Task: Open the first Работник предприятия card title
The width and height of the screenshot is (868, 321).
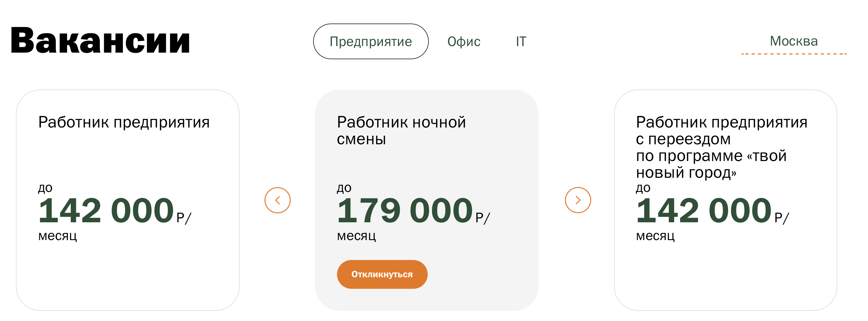Action: [x=124, y=122]
